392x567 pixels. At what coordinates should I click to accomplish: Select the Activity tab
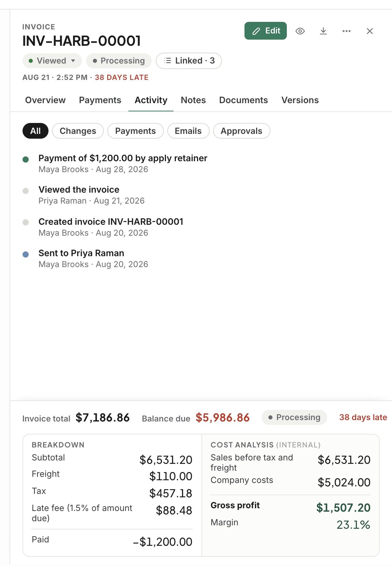coord(151,100)
